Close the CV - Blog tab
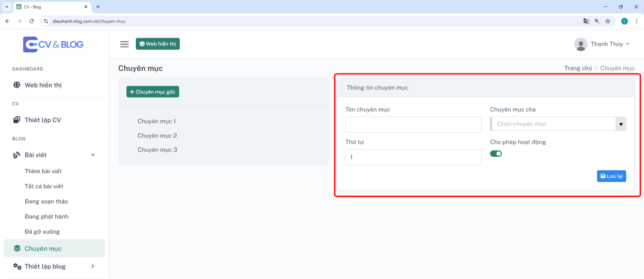Screen dimensions: 644x279 (x=86, y=7)
